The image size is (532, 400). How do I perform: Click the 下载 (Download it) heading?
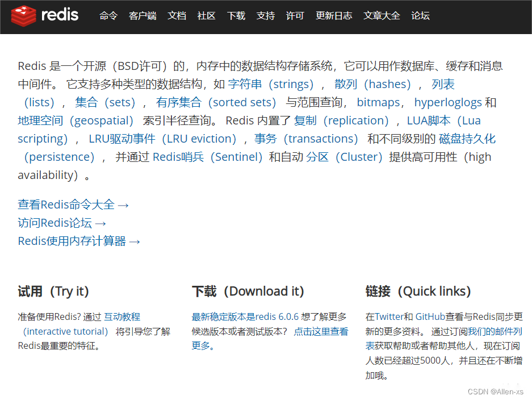click(x=248, y=291)
